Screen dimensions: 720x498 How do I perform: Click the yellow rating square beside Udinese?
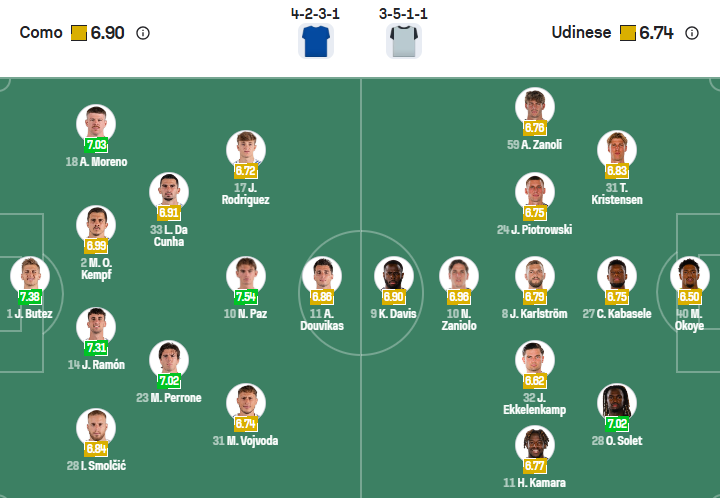coord(628,33)
